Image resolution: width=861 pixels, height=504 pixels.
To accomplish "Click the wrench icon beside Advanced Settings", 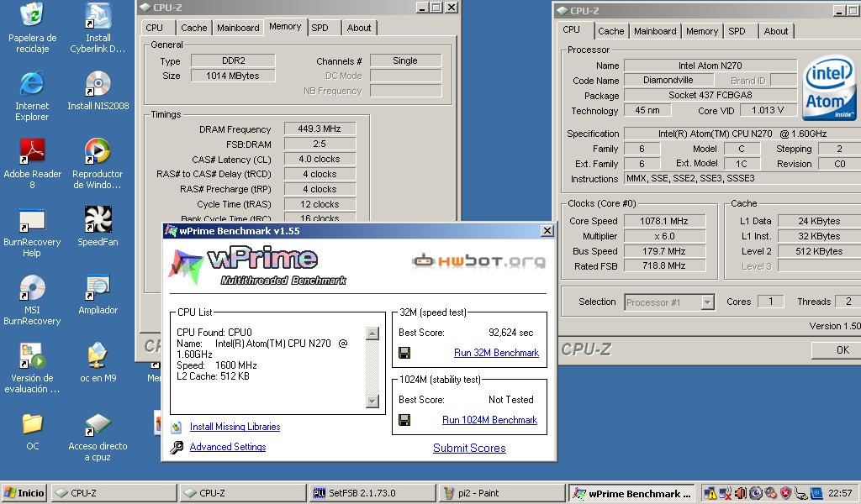I will pyautogui.click(x=177, y=448).
